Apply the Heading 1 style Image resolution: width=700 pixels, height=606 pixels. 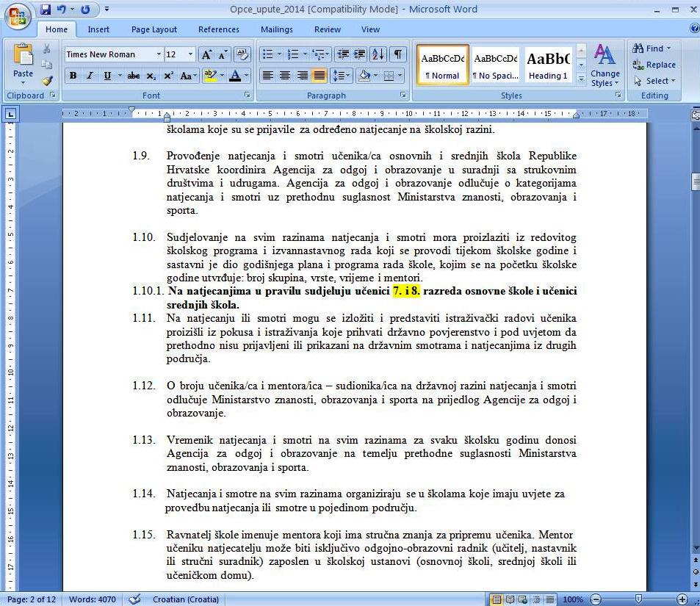pos(548,65)
